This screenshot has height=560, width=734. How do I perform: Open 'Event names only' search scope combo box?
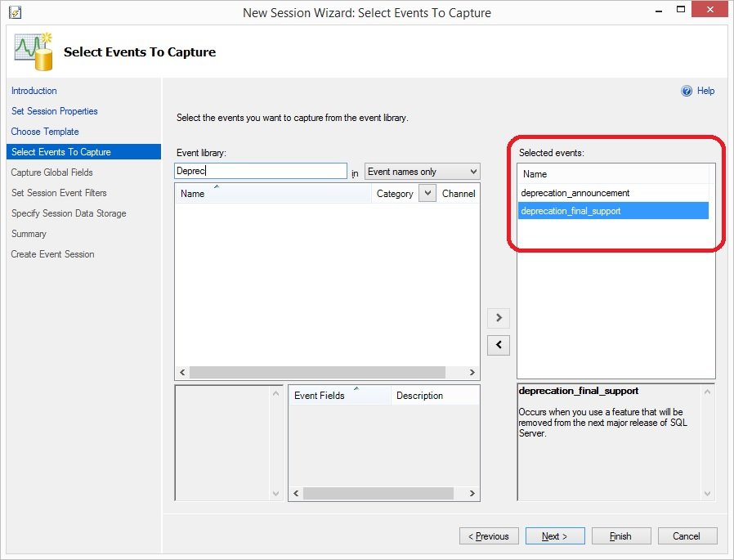click(423, 172)
